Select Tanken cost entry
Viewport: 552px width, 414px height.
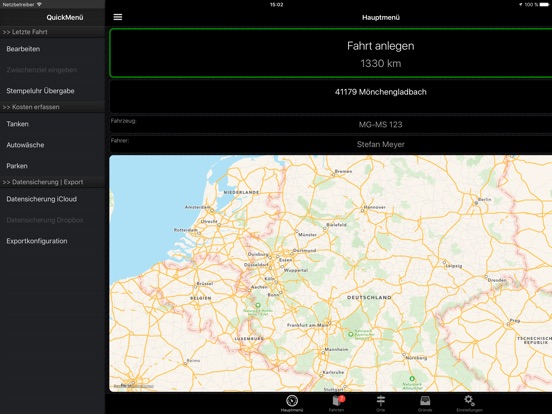coord(52,124)
